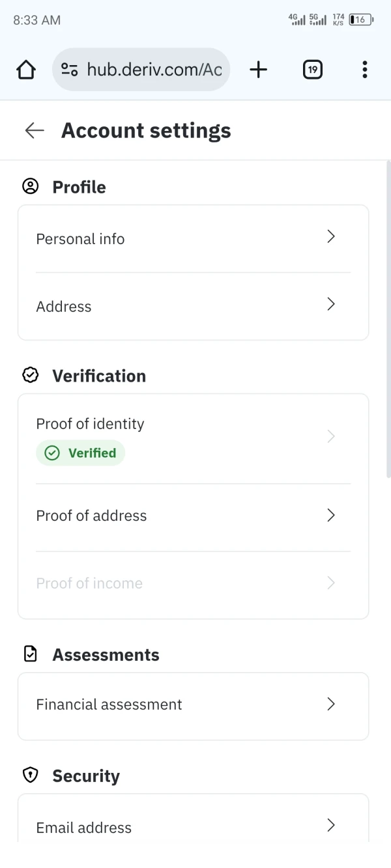The width and height of the screenshot is (391, 868).
Task: Tap the browser home icon
Action: point(25,70)
